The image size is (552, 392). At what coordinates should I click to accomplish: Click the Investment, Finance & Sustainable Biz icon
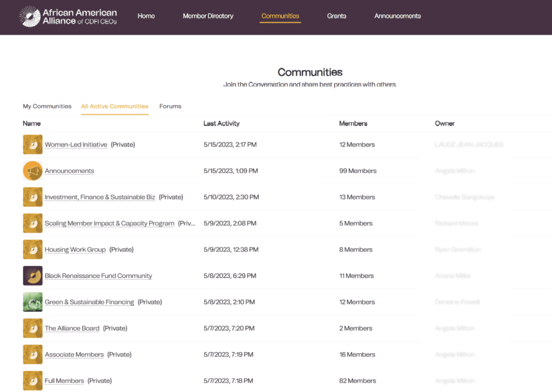point(33,197)
